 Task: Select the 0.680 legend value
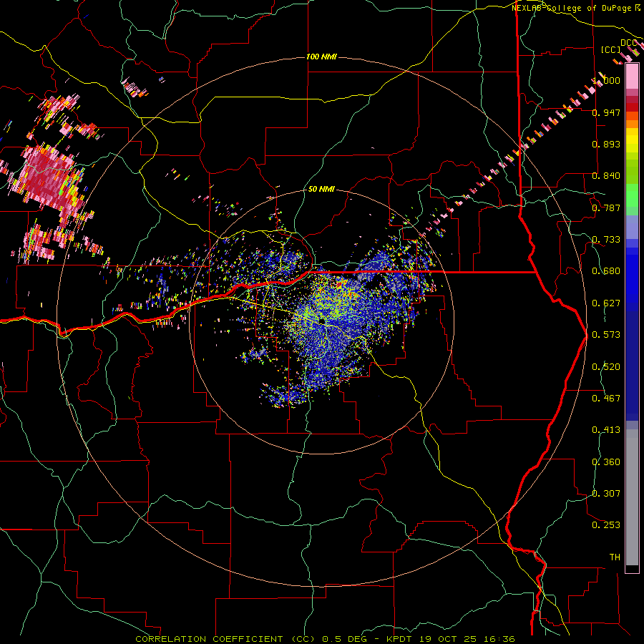click(x=606, y=271)
